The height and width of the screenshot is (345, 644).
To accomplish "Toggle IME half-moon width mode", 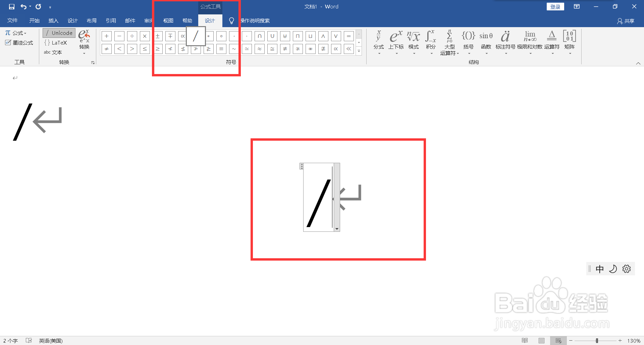I will [x=613, y=269].
